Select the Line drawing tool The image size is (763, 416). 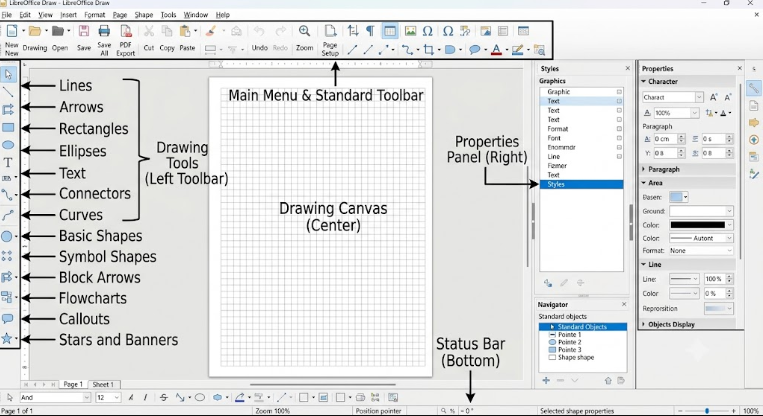pos(8,91)
